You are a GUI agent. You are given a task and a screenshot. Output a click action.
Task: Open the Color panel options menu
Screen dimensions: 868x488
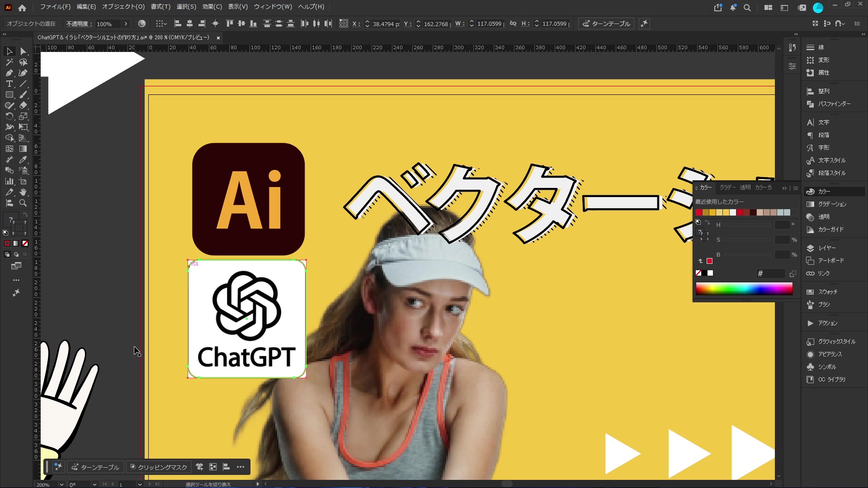(796, 188)
